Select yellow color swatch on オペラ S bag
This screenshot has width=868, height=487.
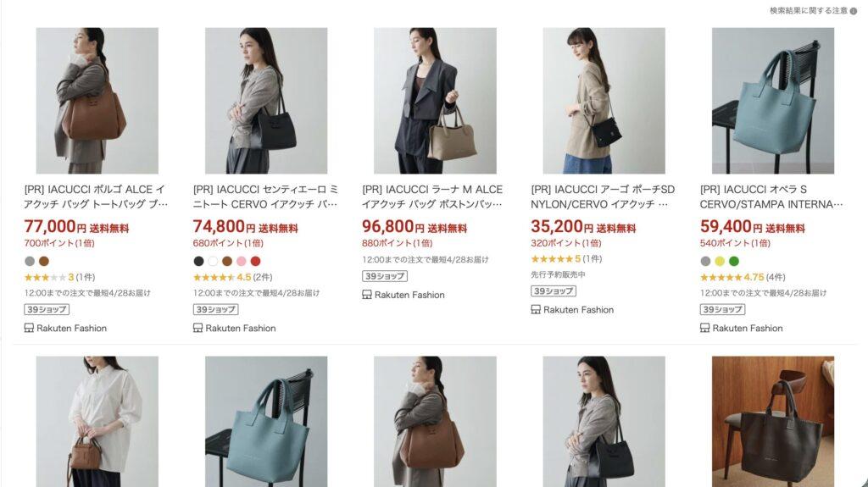pyautogui.click(x=720, y=261)
